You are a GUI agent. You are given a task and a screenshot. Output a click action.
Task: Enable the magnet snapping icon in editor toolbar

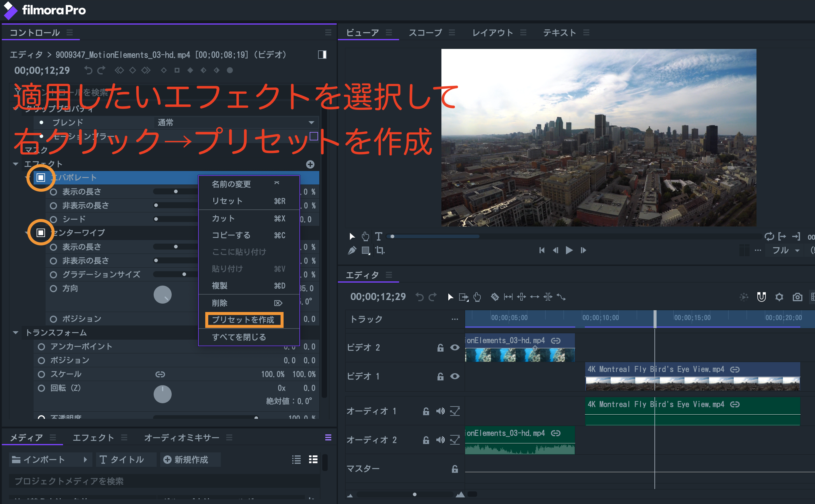[x=762, y=297]
